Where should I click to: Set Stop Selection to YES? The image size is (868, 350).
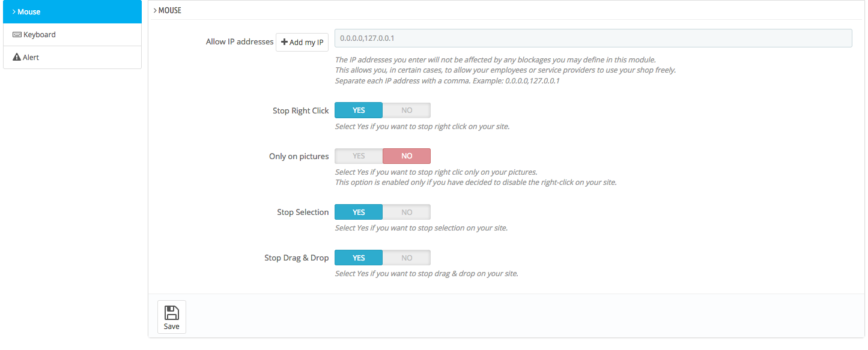pyautogui.click(x=359, y=212)
